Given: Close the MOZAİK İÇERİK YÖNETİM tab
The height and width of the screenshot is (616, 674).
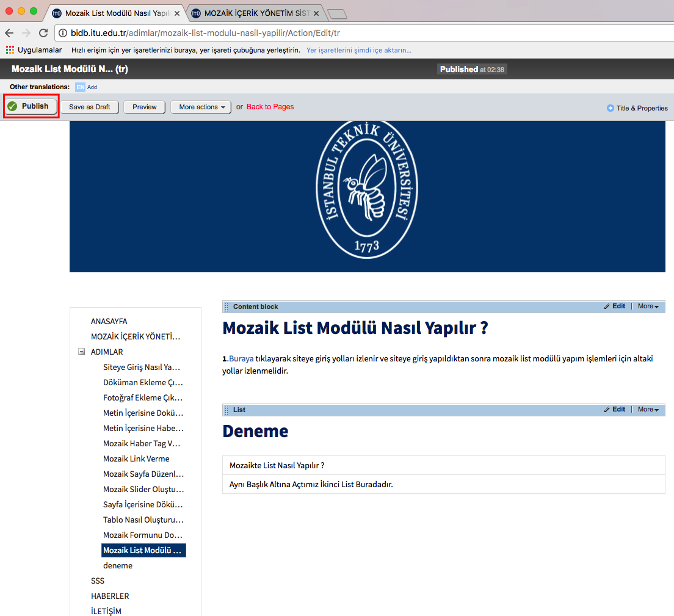Looking at the screenshot, I should pyautogui.click(x=316, y=13).
